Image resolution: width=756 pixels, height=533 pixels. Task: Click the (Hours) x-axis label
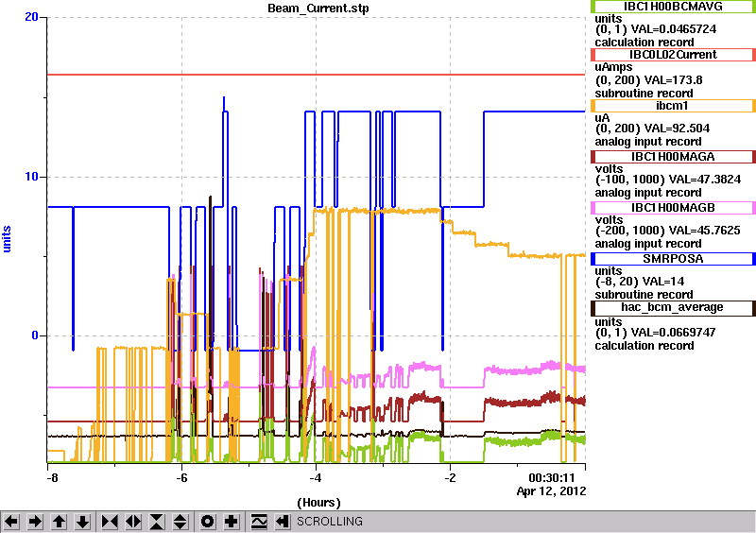(318, 503)
